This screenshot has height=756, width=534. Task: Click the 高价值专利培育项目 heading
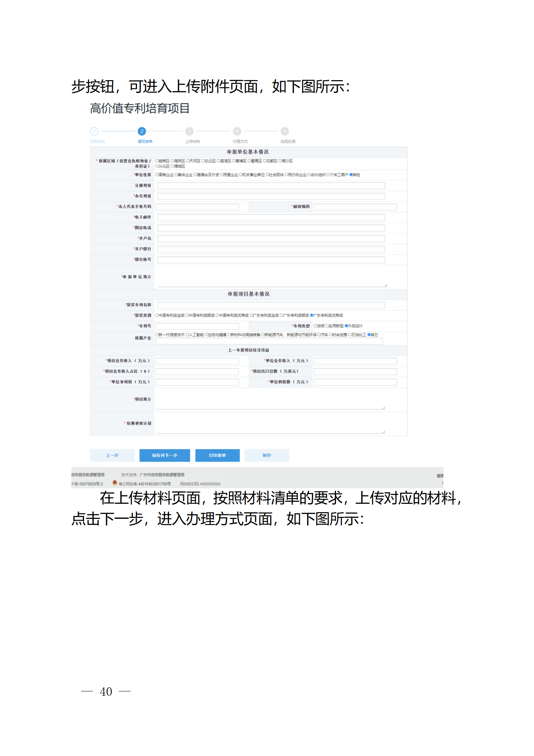pyautogui.click(x=140, y=108)
